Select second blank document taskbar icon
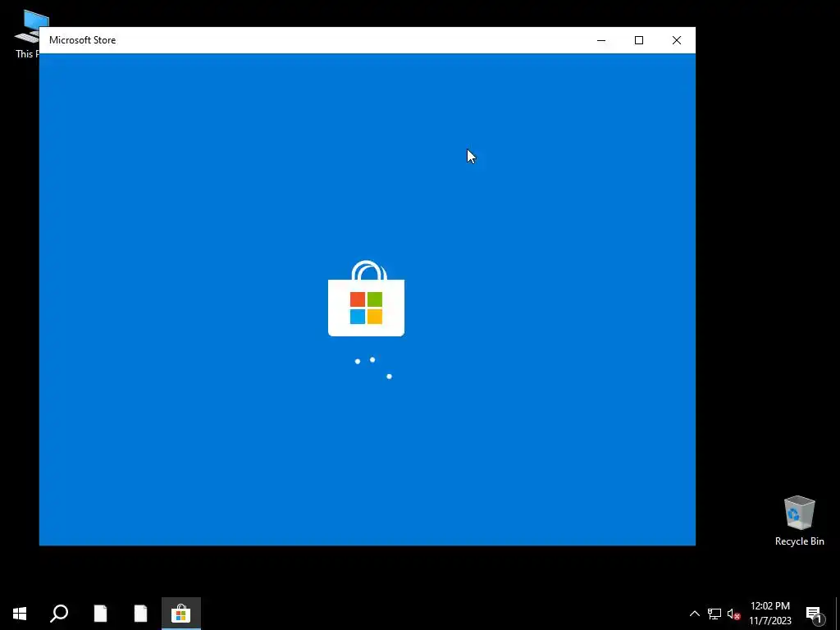Viewport: 840px width, 630px height. (x=140, y=614)
